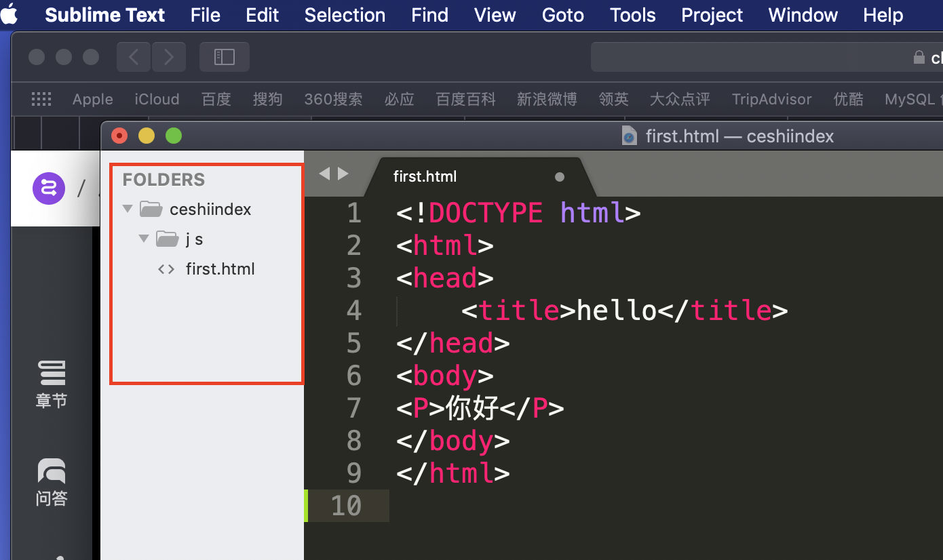Open 大众点评 bookmark in Safari
Image resolution: width=943 pixels, height=560 pixels.
click(x=680, y=99)
